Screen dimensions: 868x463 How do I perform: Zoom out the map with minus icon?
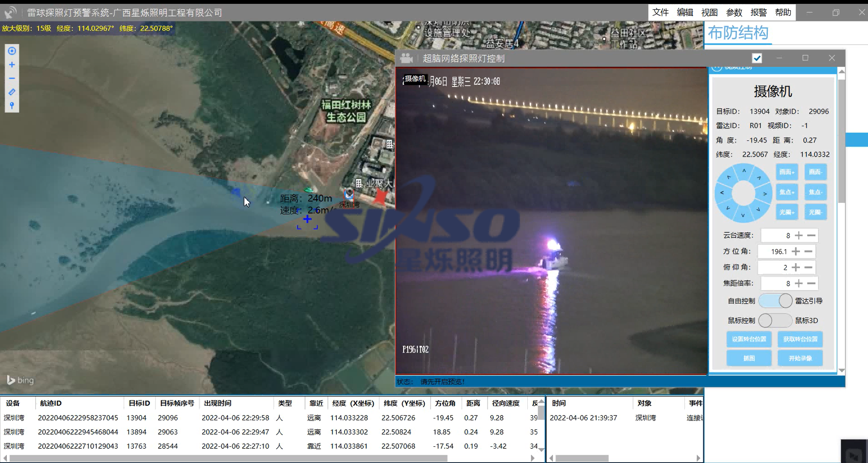tap(12, 78)
